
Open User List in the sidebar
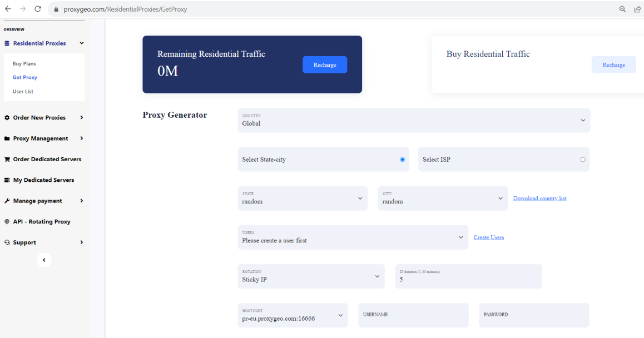[x=23, y=91]
